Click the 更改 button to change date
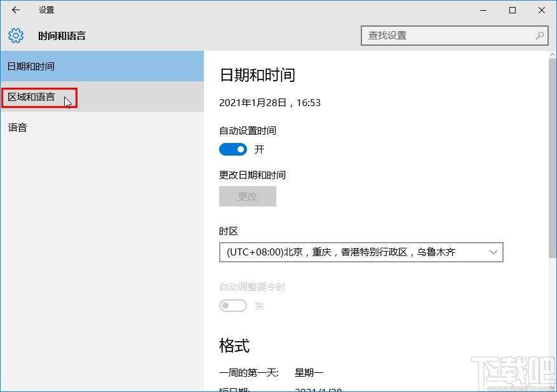The height and width of the screenshot is (392, 557). click(x=247, y=196)
